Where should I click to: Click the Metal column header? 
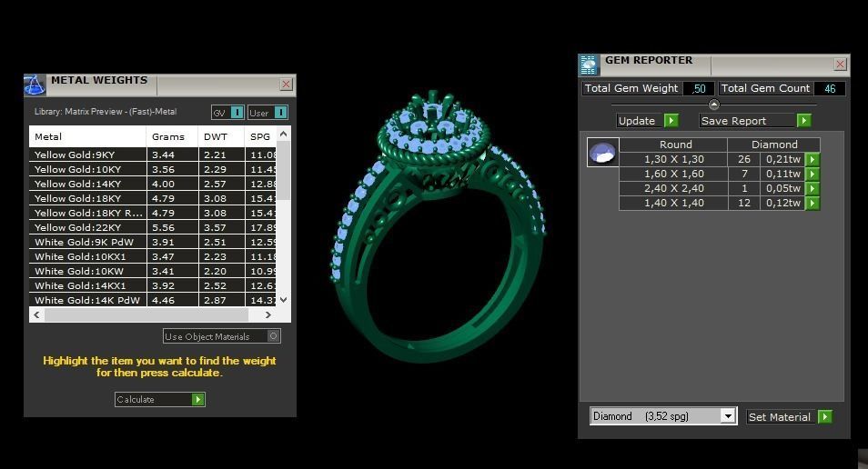pyautogui.click(x=87, y=136)
